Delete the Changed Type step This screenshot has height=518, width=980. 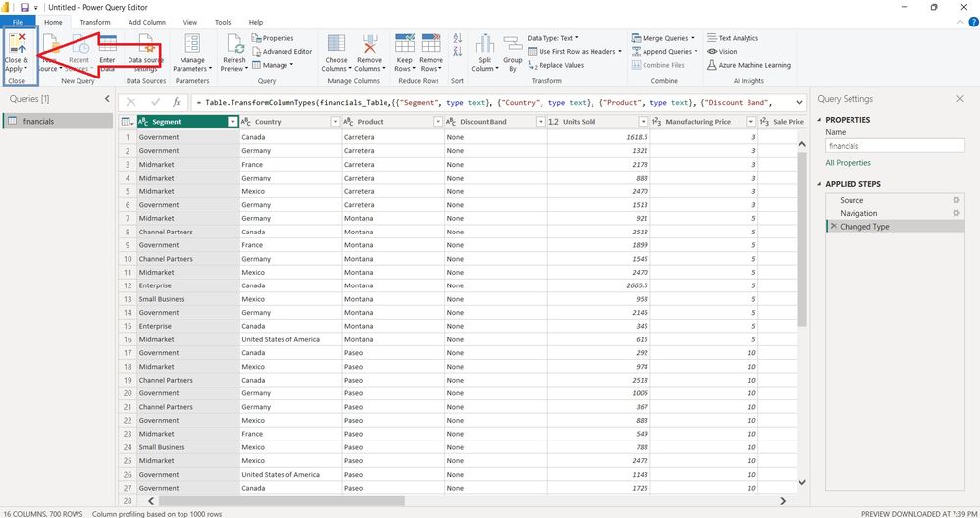tap(833, 227)
